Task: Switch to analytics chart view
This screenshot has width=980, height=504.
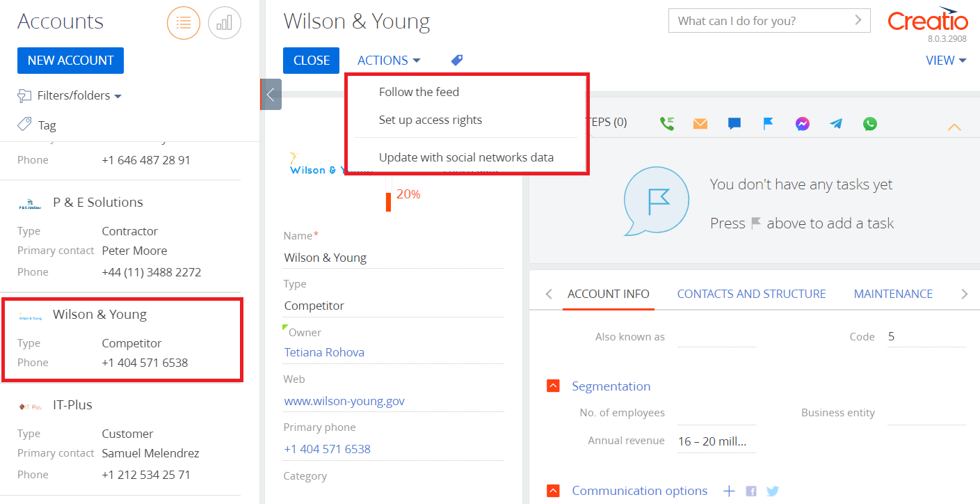Action: [225, 23]
